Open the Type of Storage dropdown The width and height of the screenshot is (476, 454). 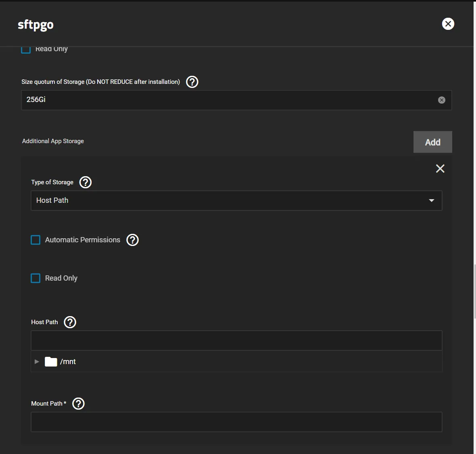click(236, 200)
